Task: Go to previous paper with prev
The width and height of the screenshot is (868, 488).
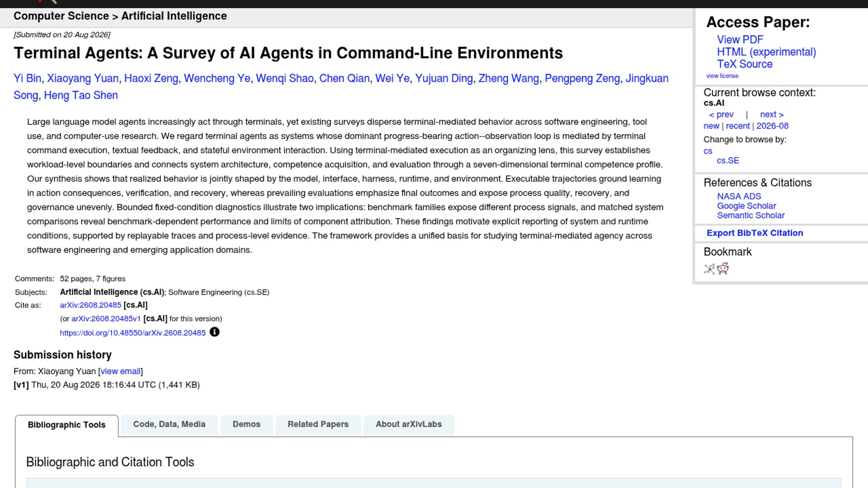Action: tap(721, 115)
